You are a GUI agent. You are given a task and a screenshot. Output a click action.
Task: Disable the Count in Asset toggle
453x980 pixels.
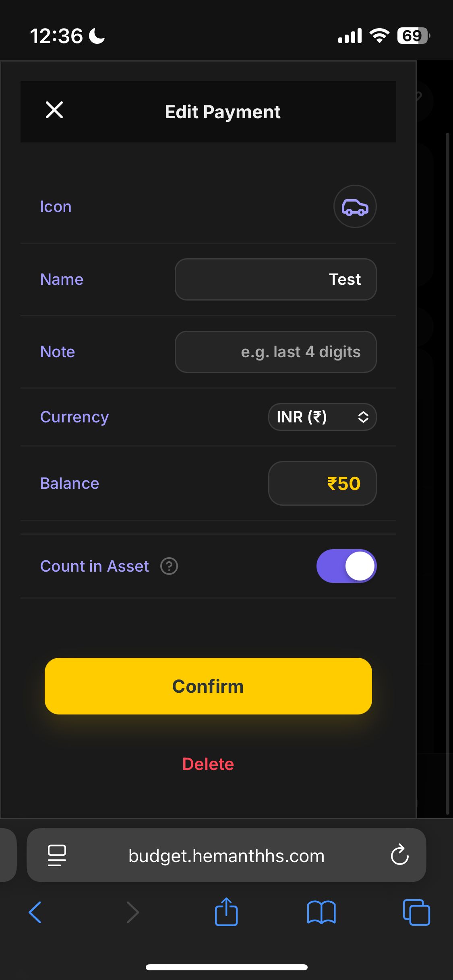coord(346,566)
